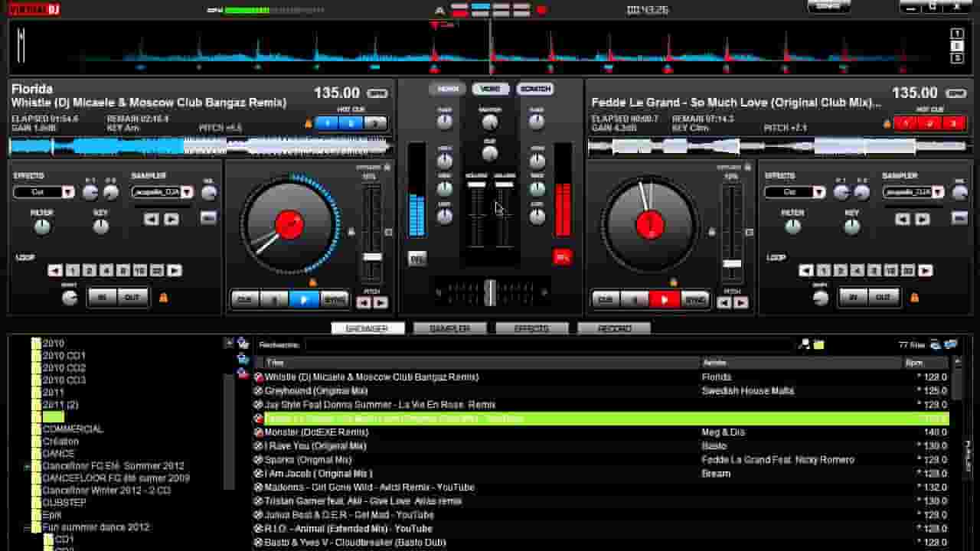Open the right deck Sampler dropdown
The width and height of the screenshot is (980, 551).
click(x=938, y=192)
